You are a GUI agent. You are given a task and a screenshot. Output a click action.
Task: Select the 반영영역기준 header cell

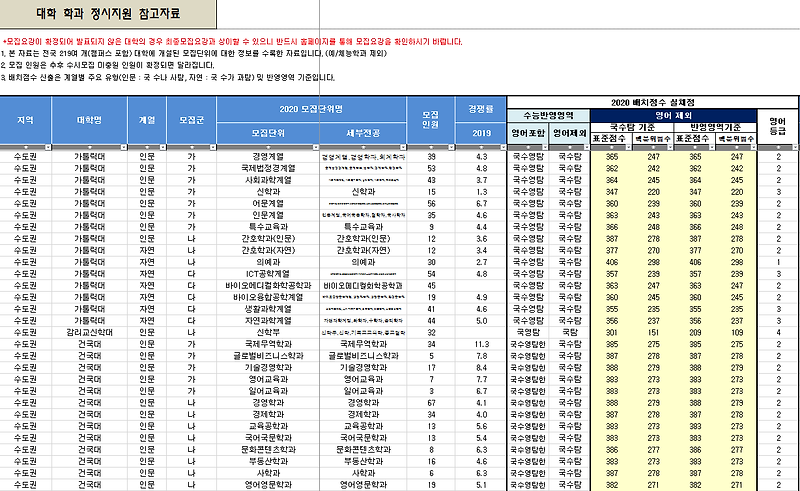coord(715,127)
